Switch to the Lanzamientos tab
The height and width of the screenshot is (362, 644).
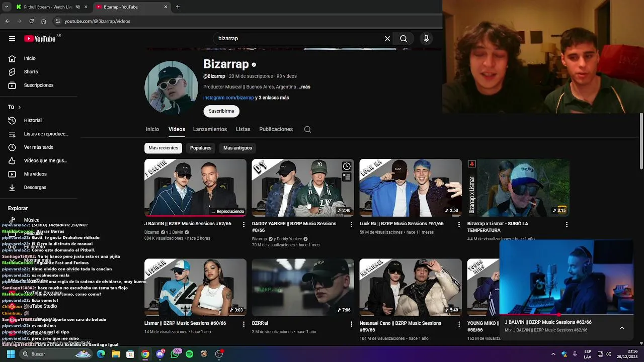click(x=210, y=129)
